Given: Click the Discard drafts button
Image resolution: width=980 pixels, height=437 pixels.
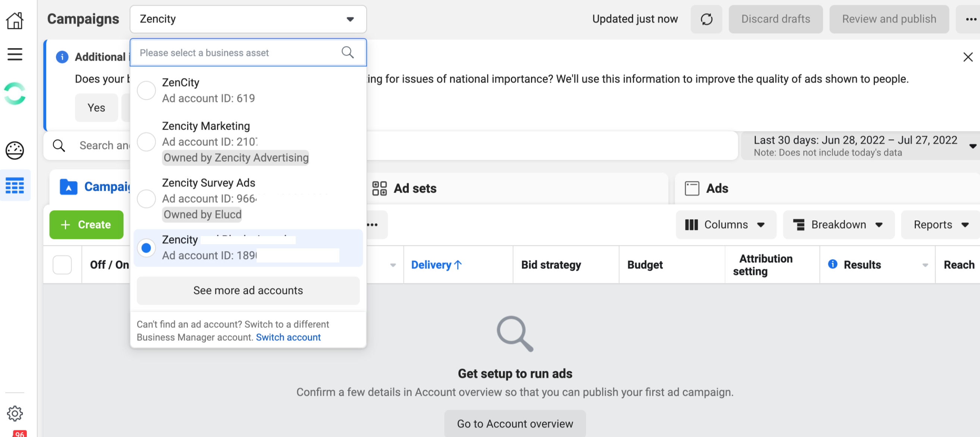Looking at the screenshot, I should click(x=775, y=19).
